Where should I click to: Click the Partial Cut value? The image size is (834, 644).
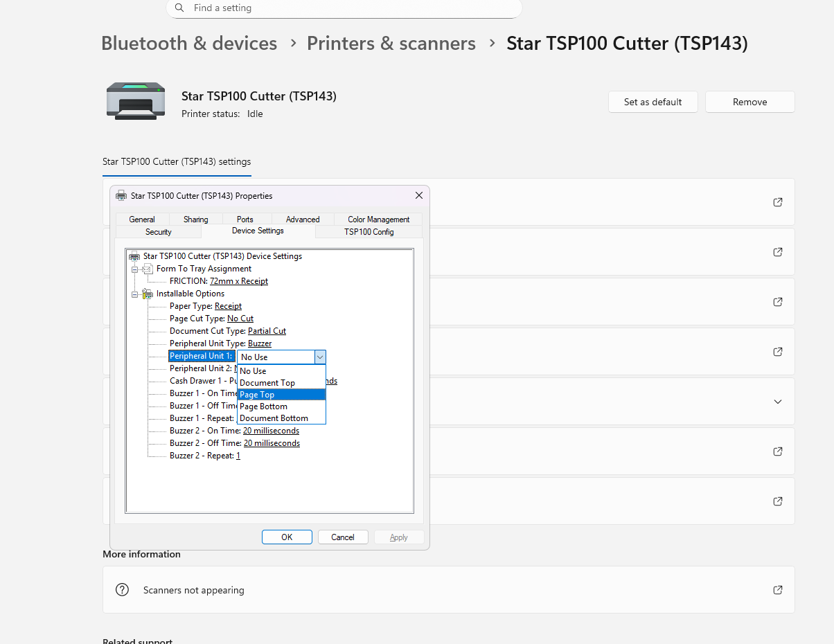pyautogui.click(x=267, y=331)
